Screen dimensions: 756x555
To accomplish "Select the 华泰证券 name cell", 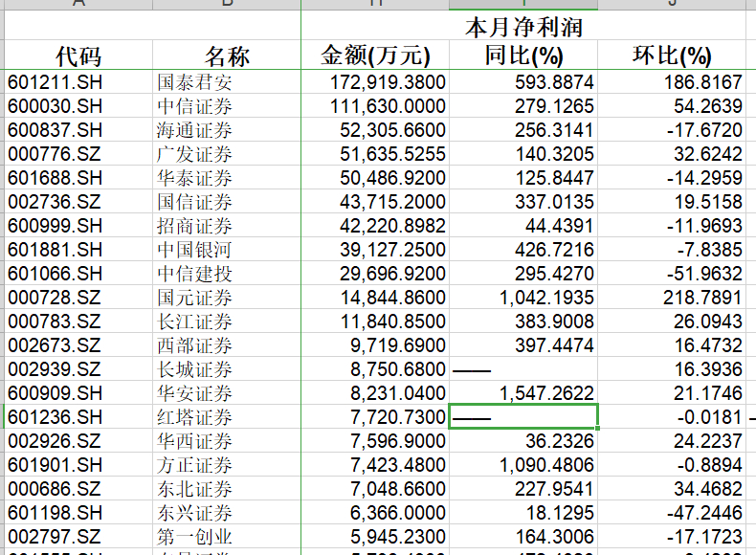I will [227, 178].
